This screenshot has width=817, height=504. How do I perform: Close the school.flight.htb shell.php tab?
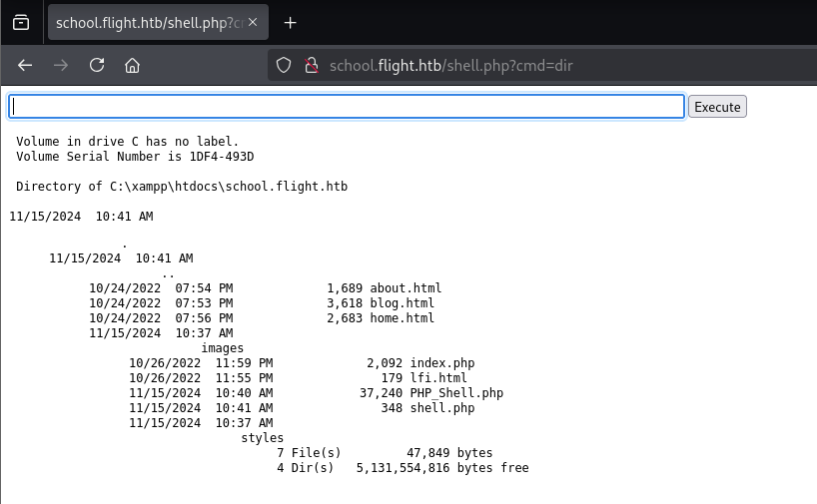point(254,23)
